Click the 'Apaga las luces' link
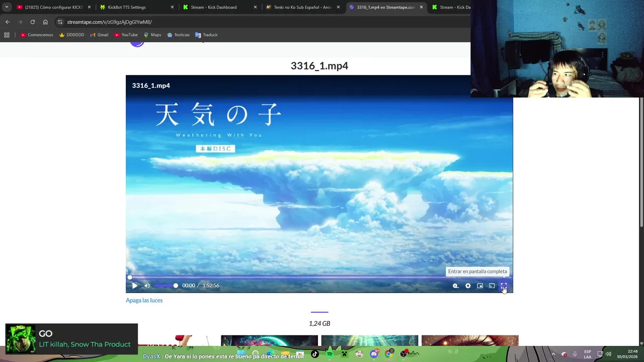 (144, 300)
